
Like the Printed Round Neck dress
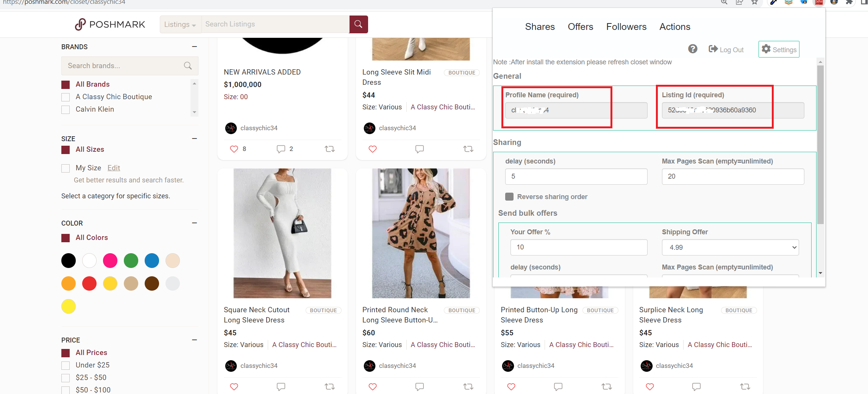tap(373, 387)
